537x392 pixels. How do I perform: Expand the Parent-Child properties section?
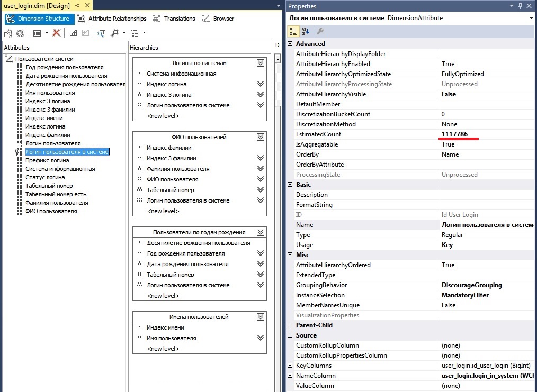290,325
